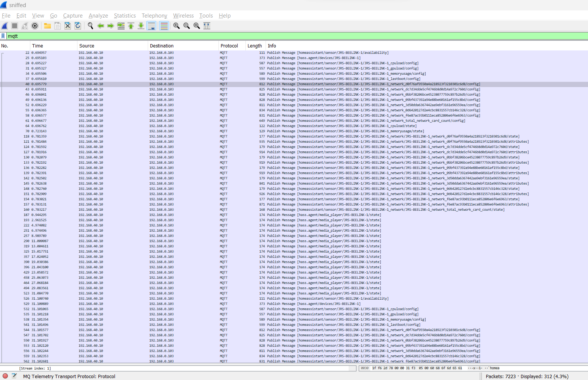This screenshot has height=380, width=588.
Task: Open capture options gear icon
Action: pos(35,26)
